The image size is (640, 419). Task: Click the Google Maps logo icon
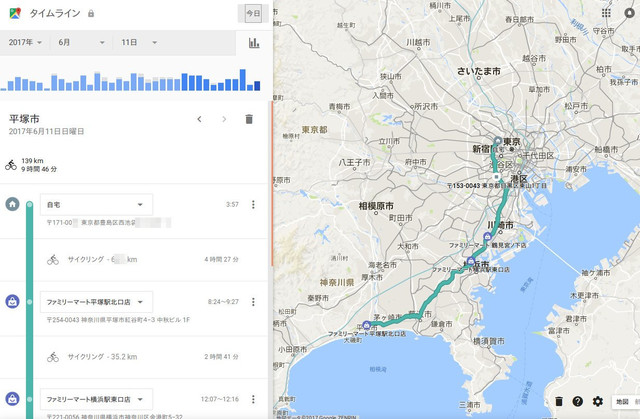pos(15,13)
